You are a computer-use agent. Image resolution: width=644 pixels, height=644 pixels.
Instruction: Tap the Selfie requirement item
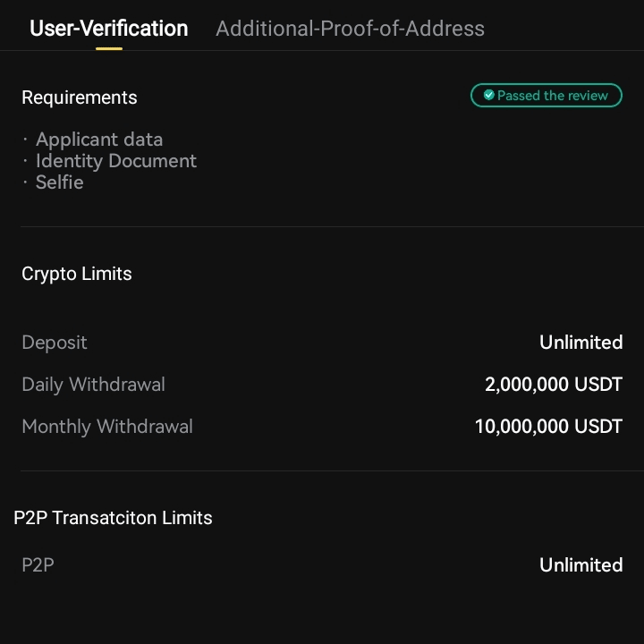(x=60, y=182)
